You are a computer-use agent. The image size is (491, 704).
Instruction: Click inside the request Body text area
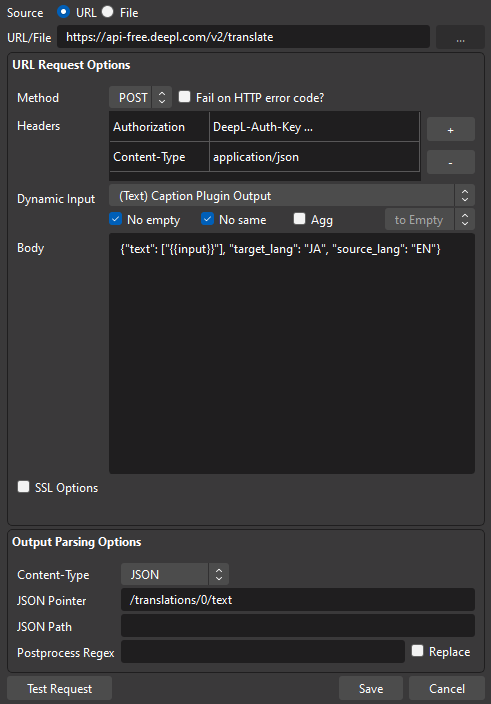(292, 353)
